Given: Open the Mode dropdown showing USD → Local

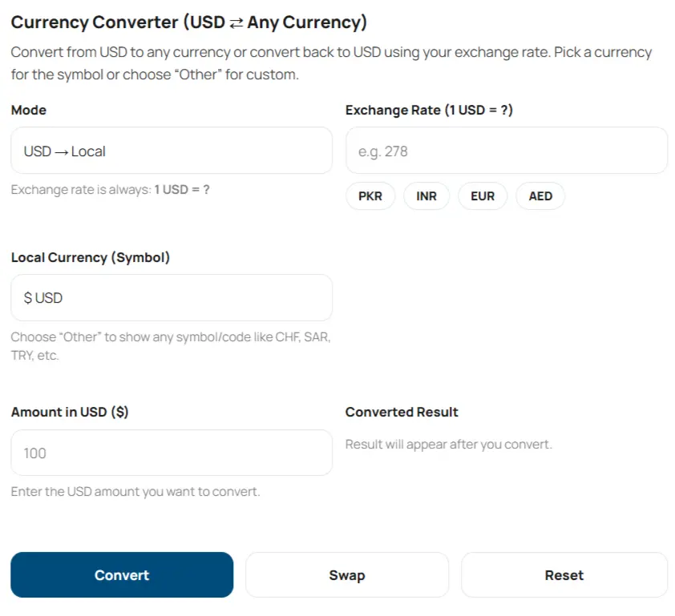Looking at the screenshot, I should [x=171, y=150].
